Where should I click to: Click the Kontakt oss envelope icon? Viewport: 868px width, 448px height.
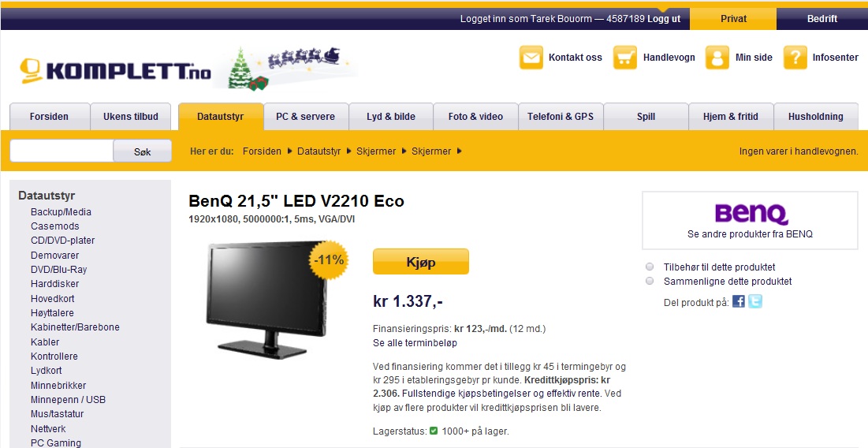point(531,58)
